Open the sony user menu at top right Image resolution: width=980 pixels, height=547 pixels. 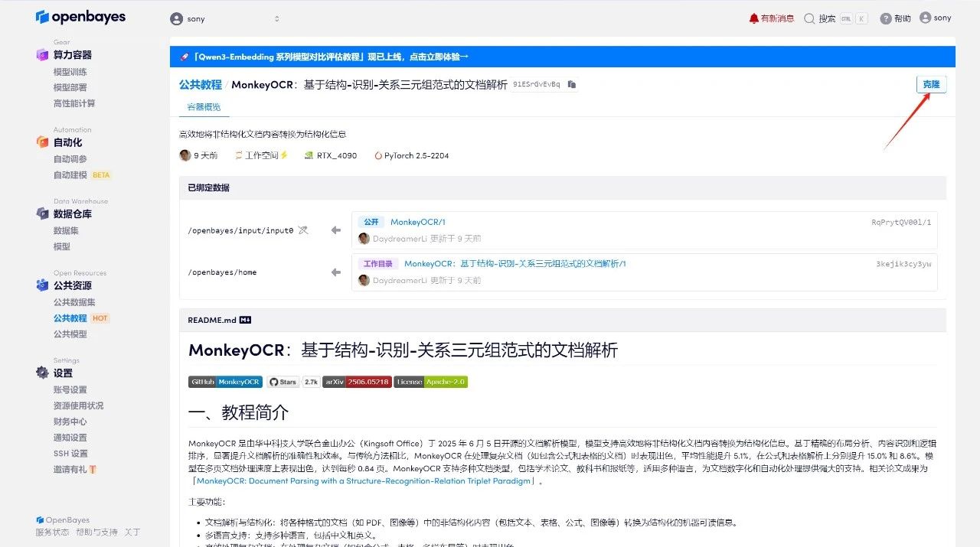coord(935,18)
